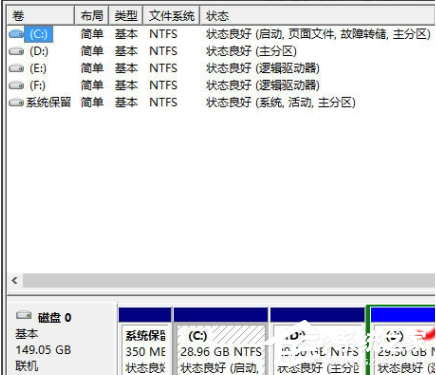Sort by the 布局 column header

pos(92,16)
